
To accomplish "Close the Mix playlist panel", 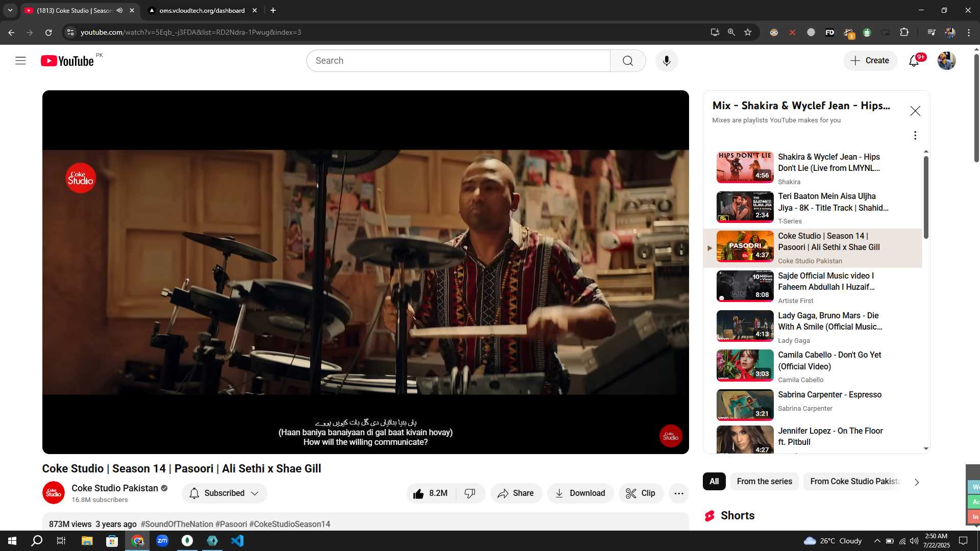I will coord(915,111).
